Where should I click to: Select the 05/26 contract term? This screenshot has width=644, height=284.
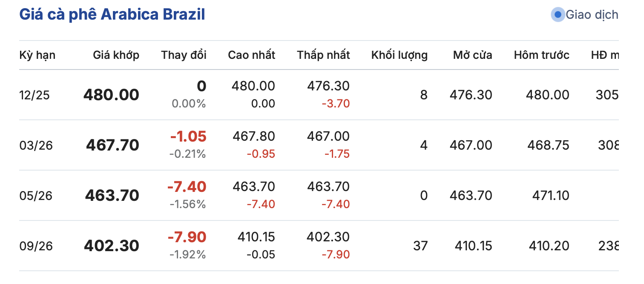point(36,196)
